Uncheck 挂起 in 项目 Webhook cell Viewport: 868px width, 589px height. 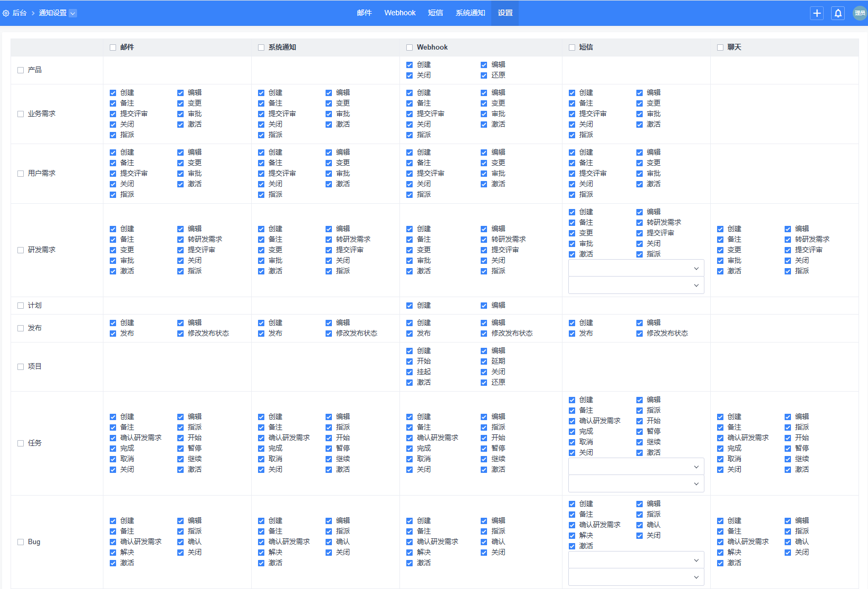tap(409, 372)
